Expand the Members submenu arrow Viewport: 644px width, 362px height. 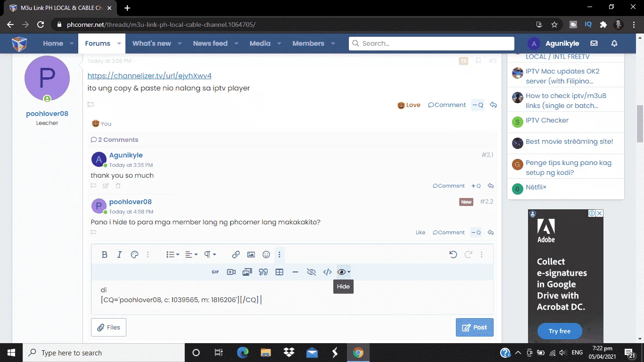tap(333, 43)
